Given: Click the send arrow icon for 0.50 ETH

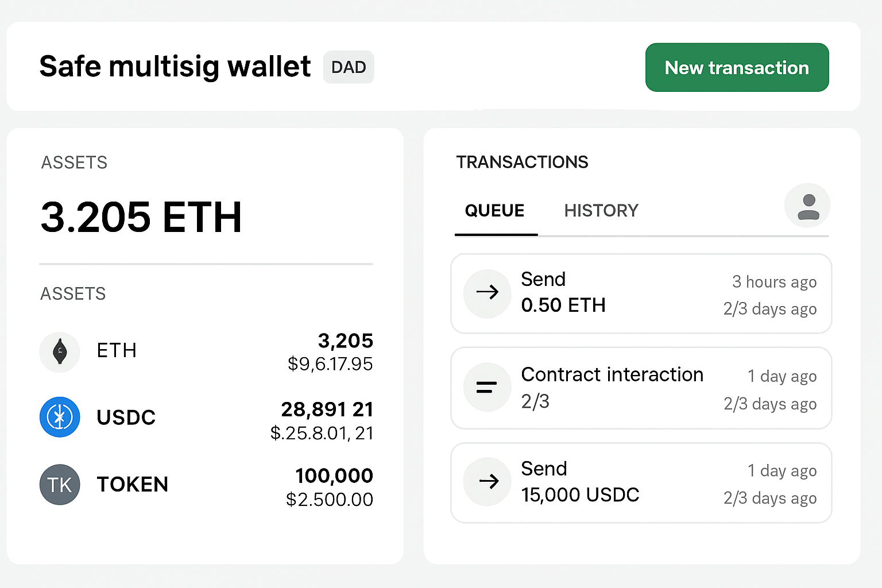Looking at the screenshot, I should [x=487, y=293].
